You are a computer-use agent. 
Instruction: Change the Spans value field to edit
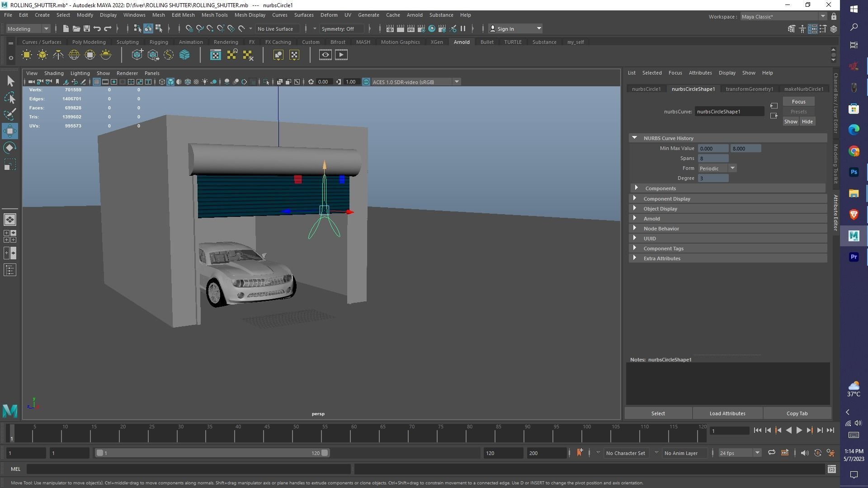click(x=713, y=158)
